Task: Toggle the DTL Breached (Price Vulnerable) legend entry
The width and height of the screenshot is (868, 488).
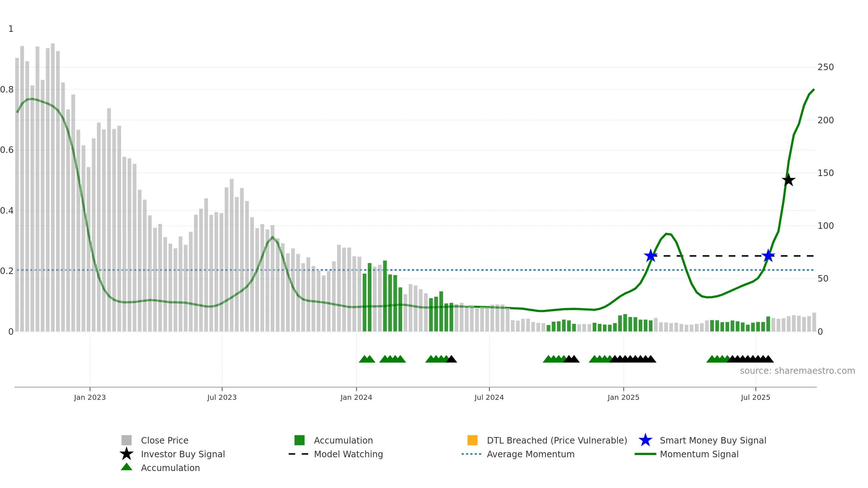Action: (x=547, y=440)
